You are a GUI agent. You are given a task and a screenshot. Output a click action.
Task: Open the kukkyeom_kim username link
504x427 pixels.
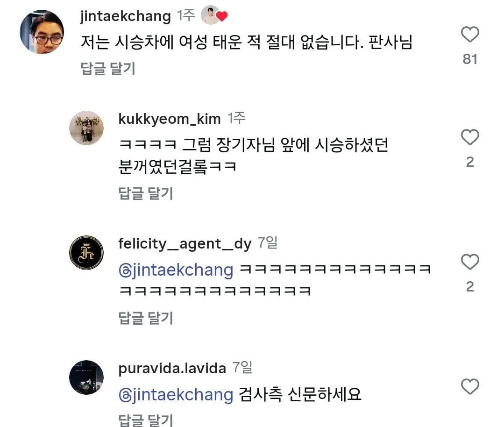(170, 119)
